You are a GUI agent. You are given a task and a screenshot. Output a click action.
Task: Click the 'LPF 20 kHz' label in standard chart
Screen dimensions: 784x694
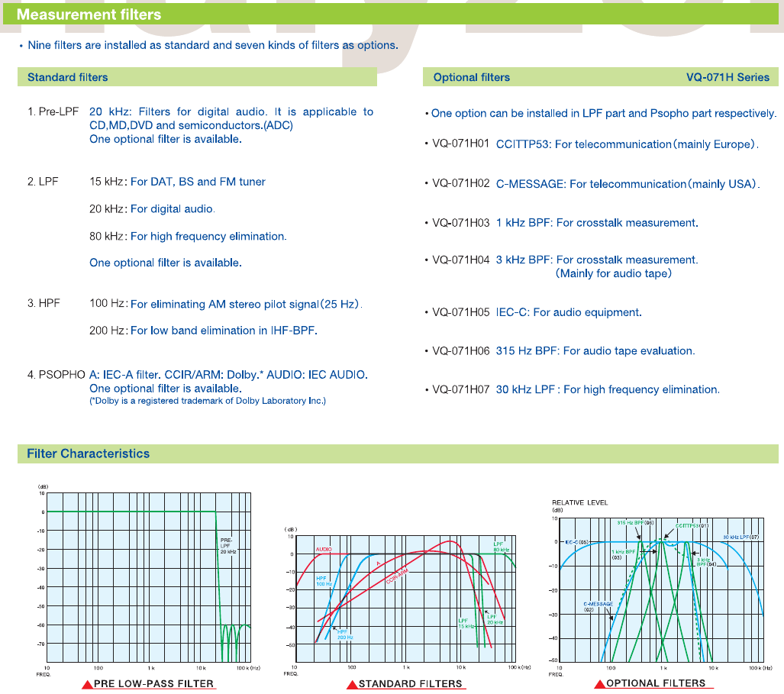[495, 619]
